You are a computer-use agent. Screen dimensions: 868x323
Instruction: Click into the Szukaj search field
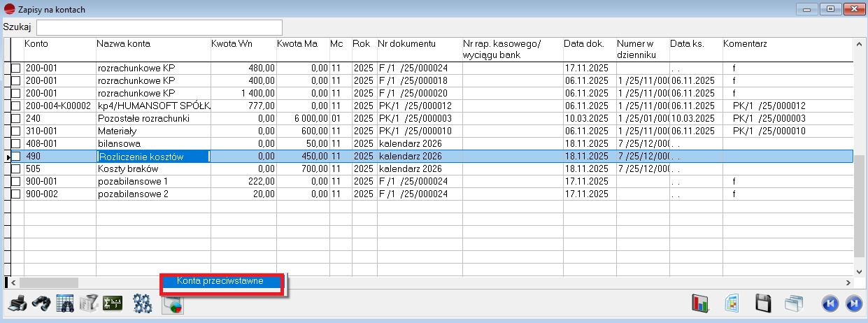(159, 27)
